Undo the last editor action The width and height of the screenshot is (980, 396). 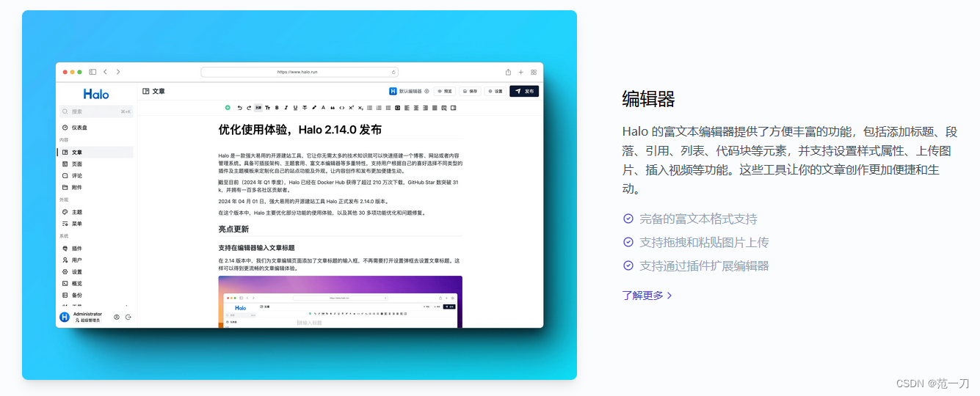(239, 108)
